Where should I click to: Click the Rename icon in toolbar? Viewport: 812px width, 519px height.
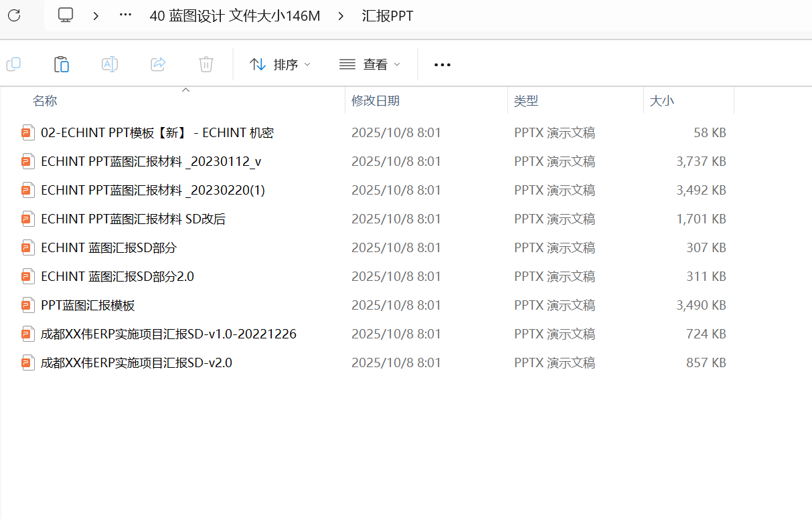[110, 64]
